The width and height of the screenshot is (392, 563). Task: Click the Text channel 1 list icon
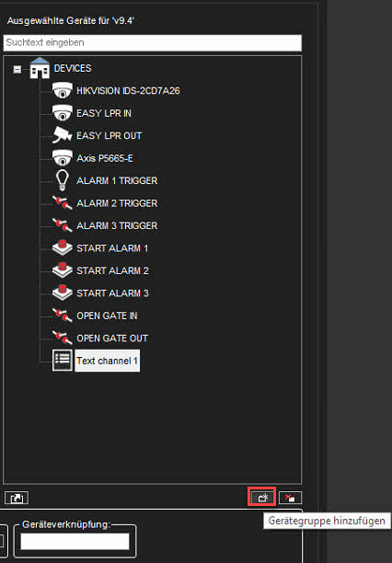click(63, 360)
